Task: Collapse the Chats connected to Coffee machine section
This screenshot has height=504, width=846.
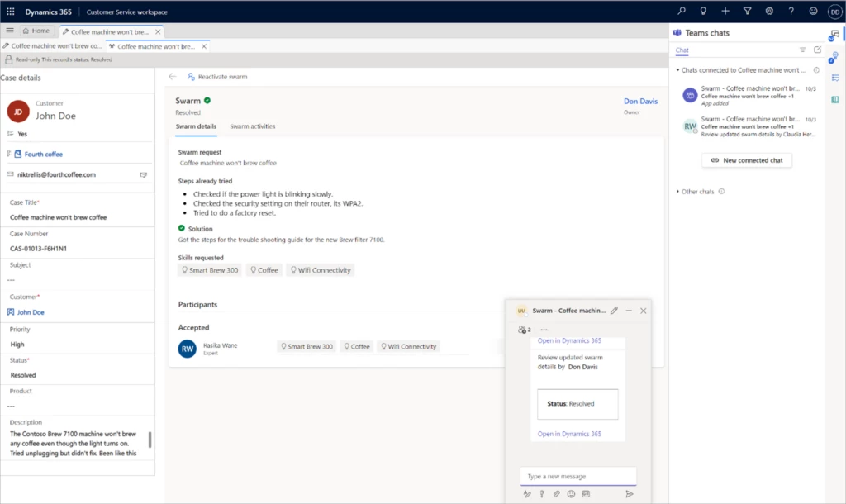Action: click(x=677, y=70)
